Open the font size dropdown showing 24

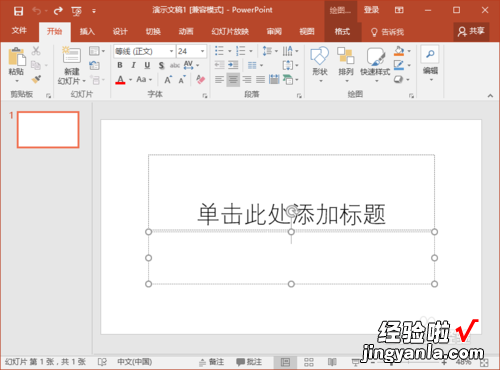[x=202, y=51]
